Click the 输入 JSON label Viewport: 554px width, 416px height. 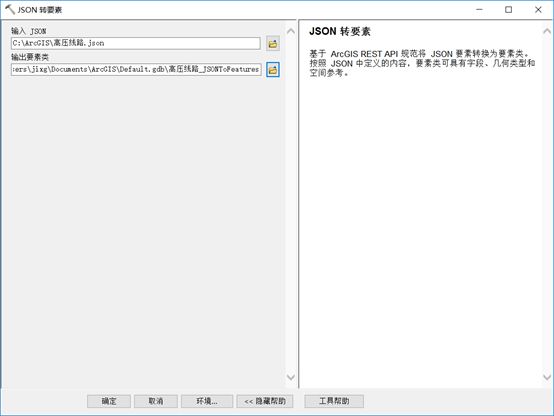coord(29,31)
